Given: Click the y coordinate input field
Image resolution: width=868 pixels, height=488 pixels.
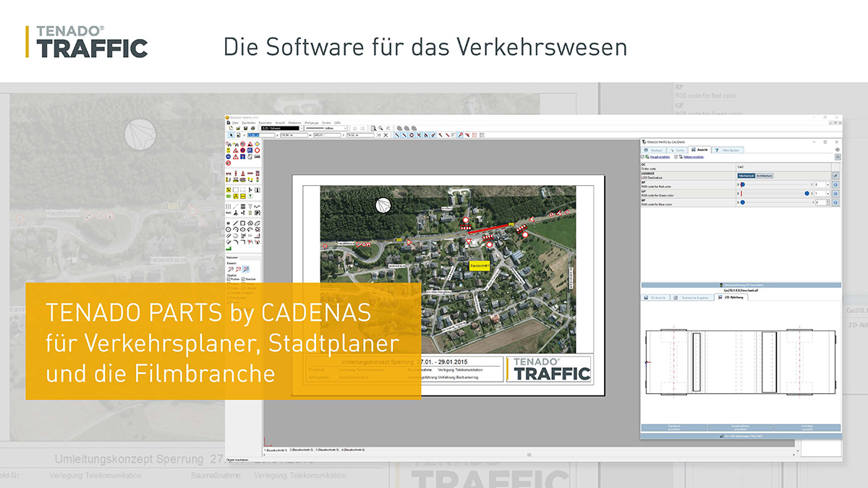Looking at the screenshot, I should tap(294, 135).
